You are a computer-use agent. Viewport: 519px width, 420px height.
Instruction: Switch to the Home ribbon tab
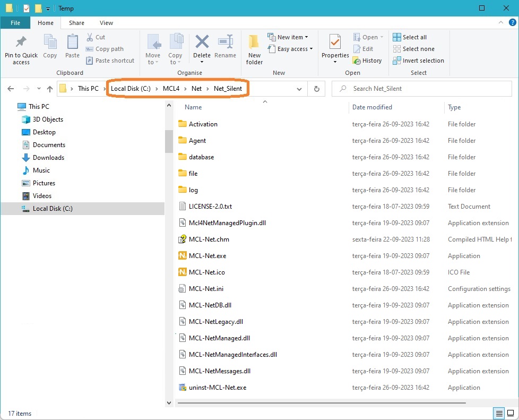46,23
